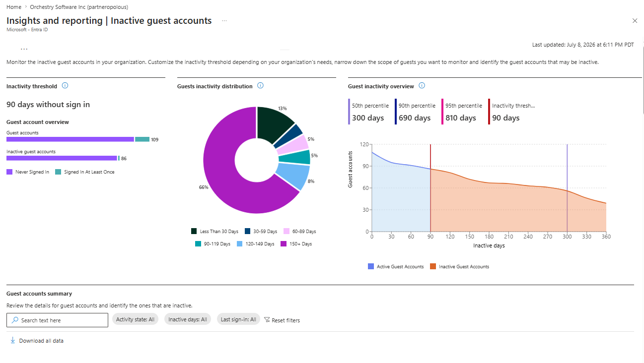
Task: Click the Never Signed In legend swatch
Action: (9, 172)
